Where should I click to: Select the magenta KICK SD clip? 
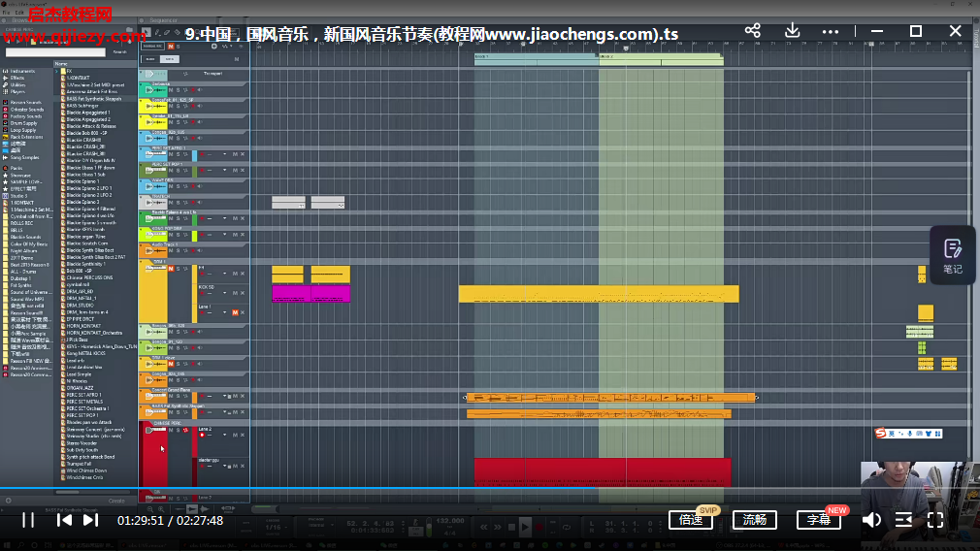pyautogui.click(x=310, y=294)
